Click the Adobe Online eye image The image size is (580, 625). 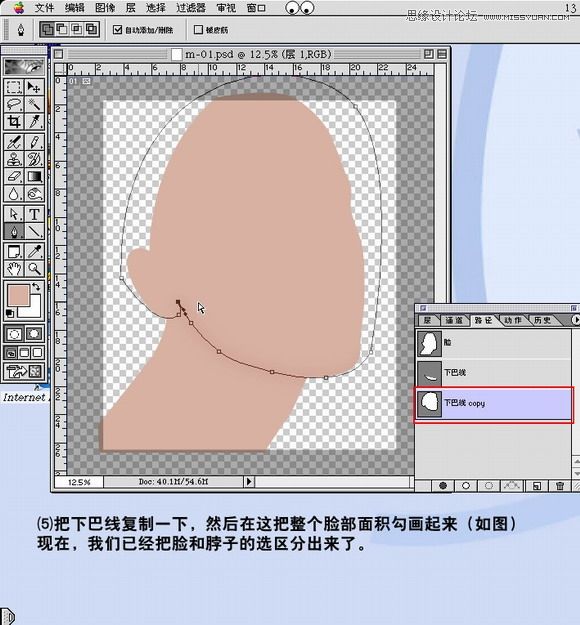(24, 66)
